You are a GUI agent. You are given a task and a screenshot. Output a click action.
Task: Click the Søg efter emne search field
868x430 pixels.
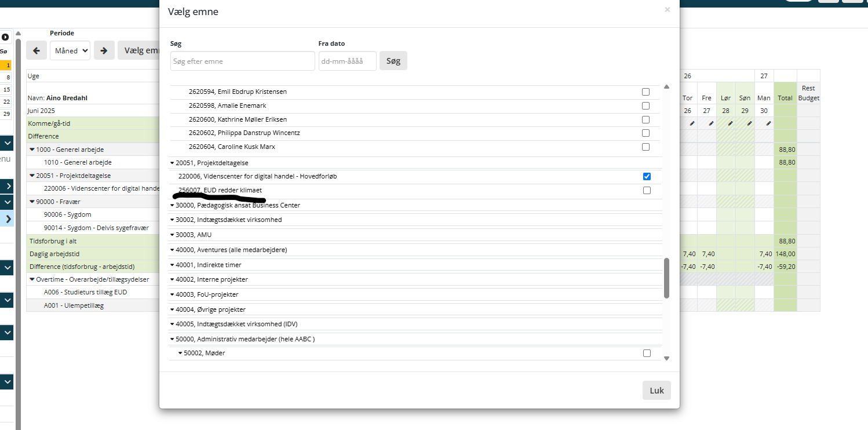coord(242,61)
